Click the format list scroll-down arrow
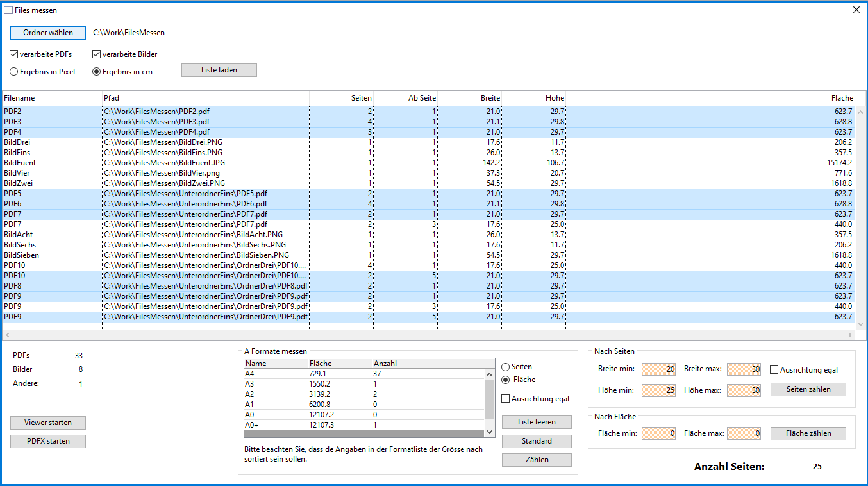This screenshot has width=868, height=486. point(490,432)
